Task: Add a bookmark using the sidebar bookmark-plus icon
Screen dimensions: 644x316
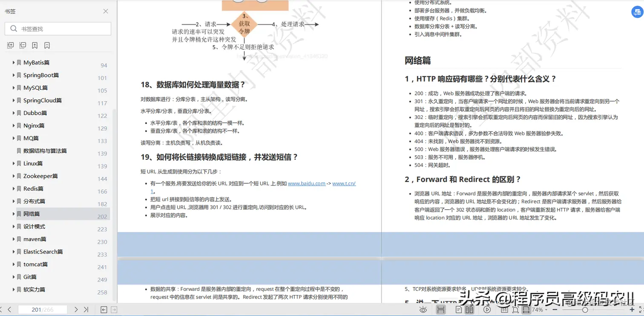Action: (34, 45)
